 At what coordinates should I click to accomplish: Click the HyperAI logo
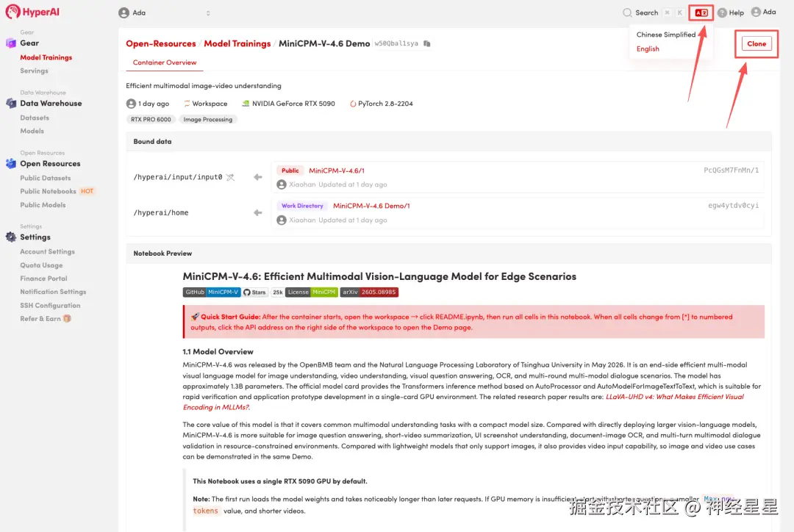pos(32,12)
